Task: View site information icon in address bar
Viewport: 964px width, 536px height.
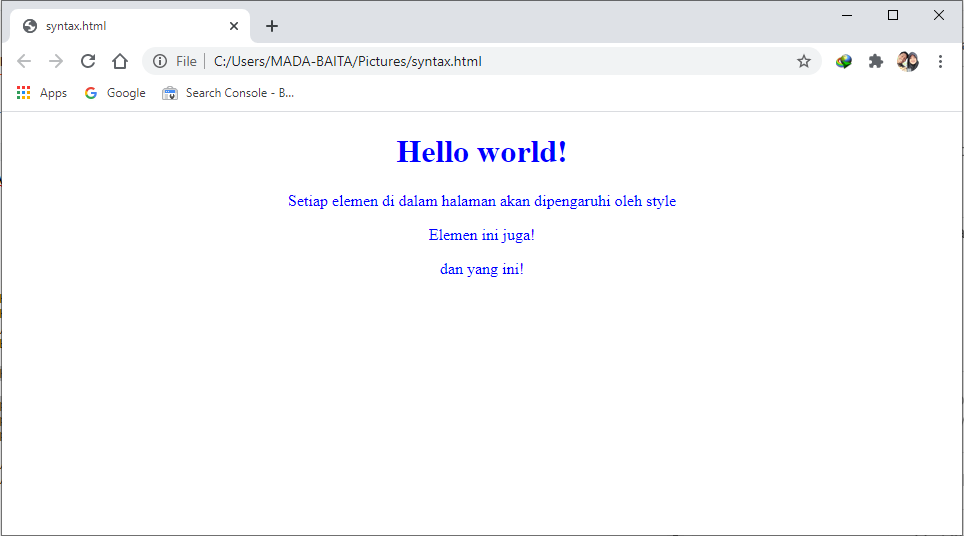Action: [160, 61]
